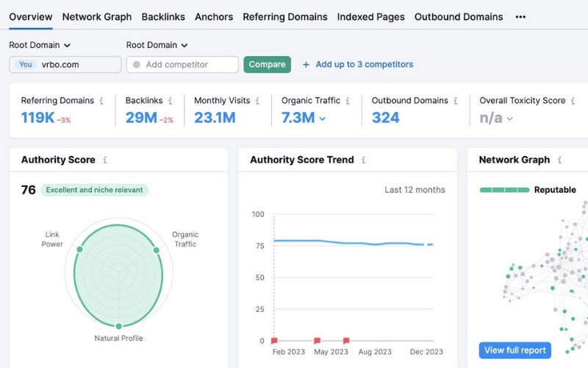This screenshot has height=368, width=588.
Task: Switch to the Backlinks tab
Action: pyautogui.click(x=163, y=17)
